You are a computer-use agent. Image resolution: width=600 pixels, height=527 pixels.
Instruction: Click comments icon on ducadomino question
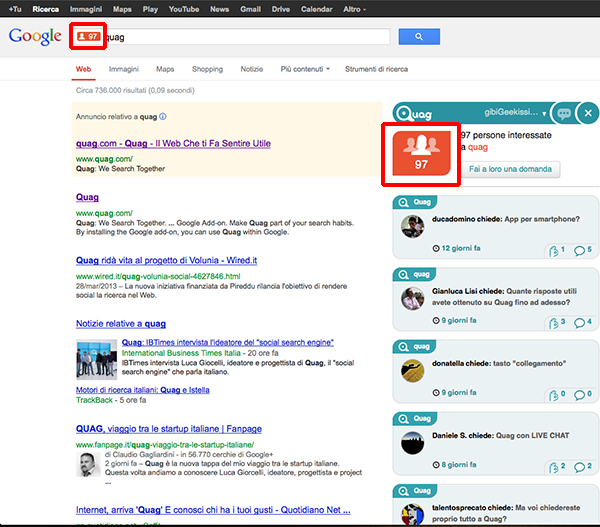[579, 251]
